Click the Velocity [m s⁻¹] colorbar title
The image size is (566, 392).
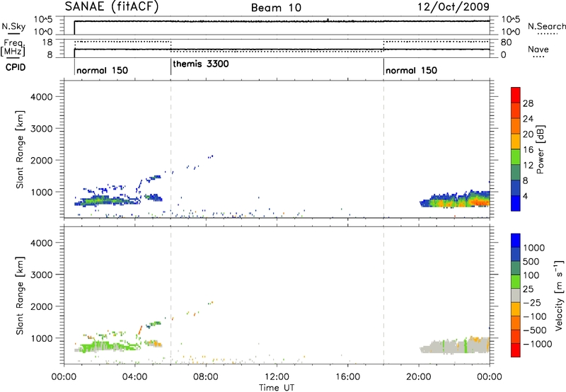559,295
